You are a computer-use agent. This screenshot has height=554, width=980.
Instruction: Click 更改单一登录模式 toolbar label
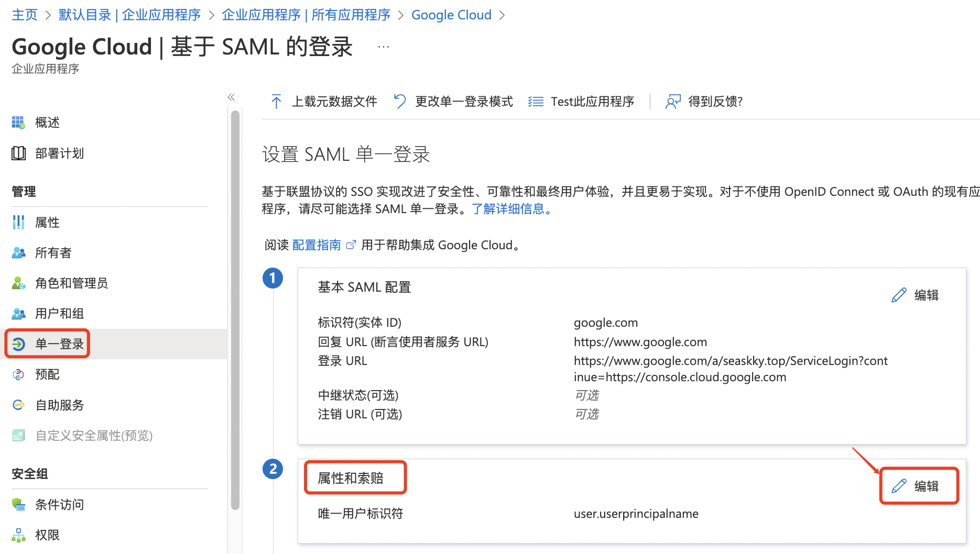click(464, 102)
